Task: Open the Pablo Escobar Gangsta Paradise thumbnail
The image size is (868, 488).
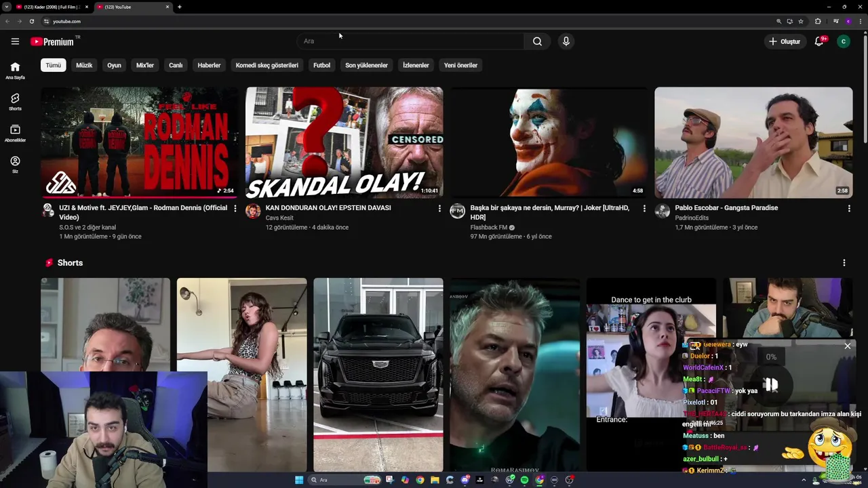Action: tap(753, 142)
